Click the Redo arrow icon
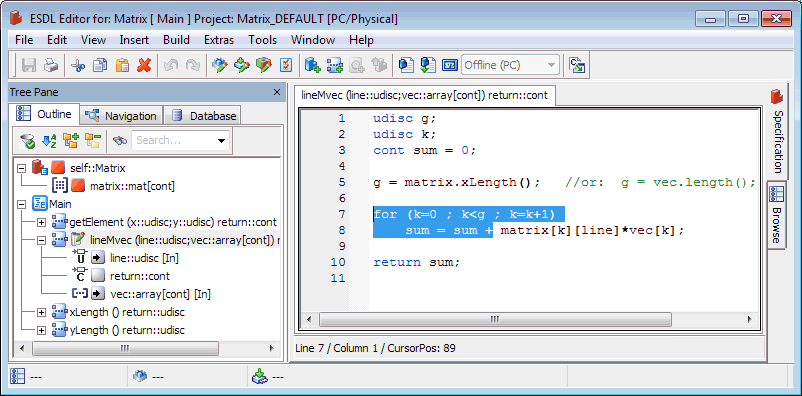The width and height of the screenshot is (802, 396). point(193,65)
